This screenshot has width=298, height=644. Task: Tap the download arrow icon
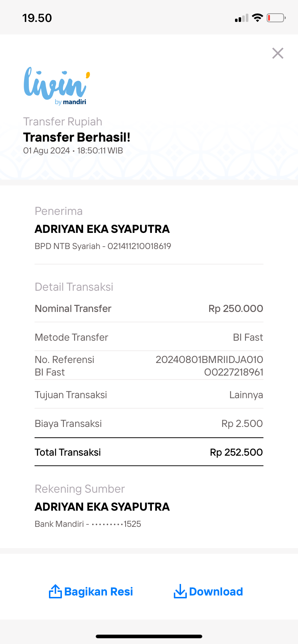point(180,592)
